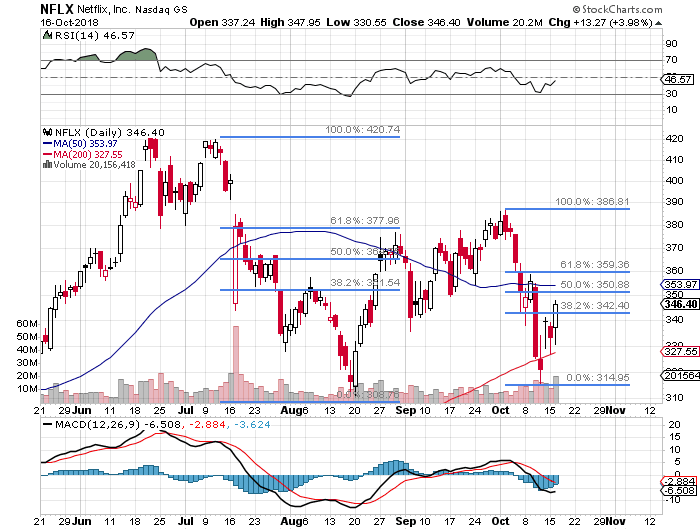Click the 61.8%: 377.96 Fibonacci label

(365, 221)
